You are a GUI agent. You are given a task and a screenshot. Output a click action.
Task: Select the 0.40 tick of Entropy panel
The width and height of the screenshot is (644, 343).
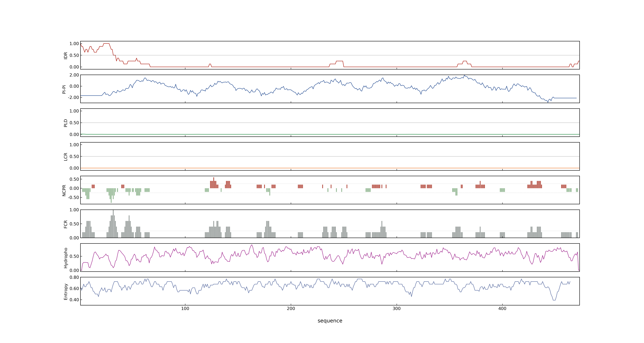tap(74, 300)
